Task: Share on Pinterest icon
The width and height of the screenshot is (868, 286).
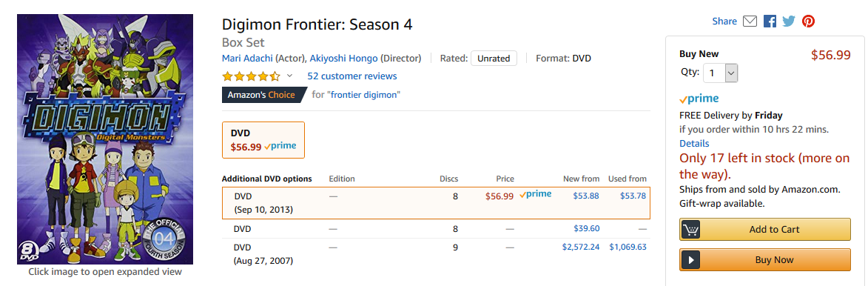Action: pos(809,21)
